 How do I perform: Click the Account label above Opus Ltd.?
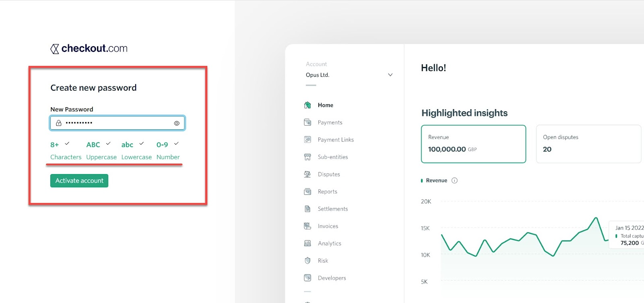(x=316, y=64)
